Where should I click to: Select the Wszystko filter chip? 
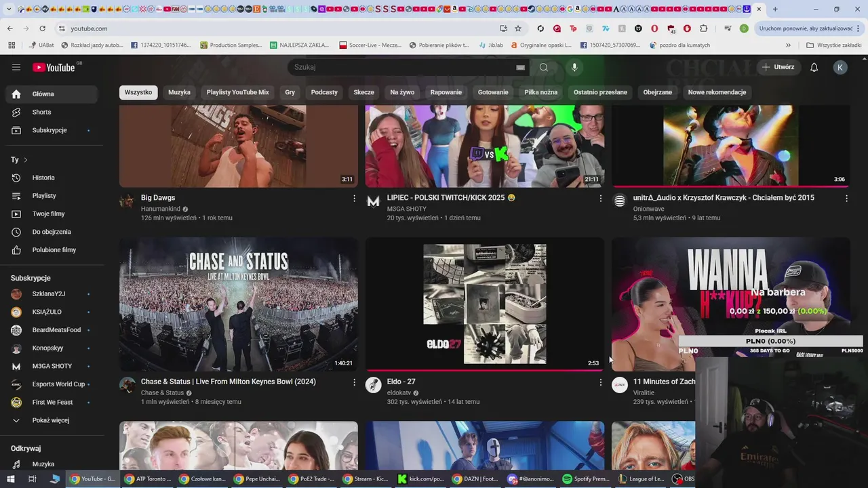pos(138,92)
